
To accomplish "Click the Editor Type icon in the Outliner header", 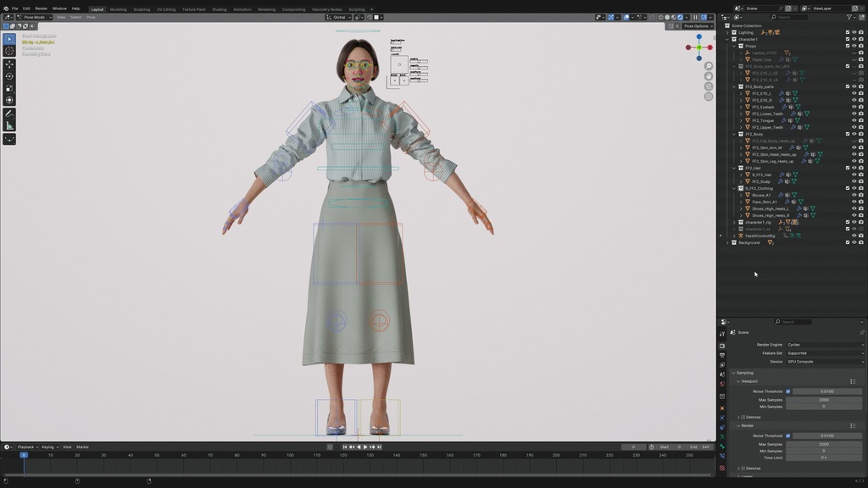I will click(x=725, y=17).
